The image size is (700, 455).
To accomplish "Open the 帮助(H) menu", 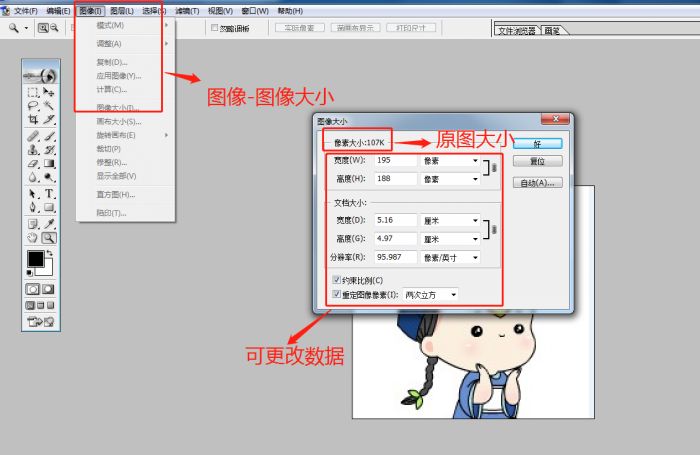I will [x=290, y=11].
